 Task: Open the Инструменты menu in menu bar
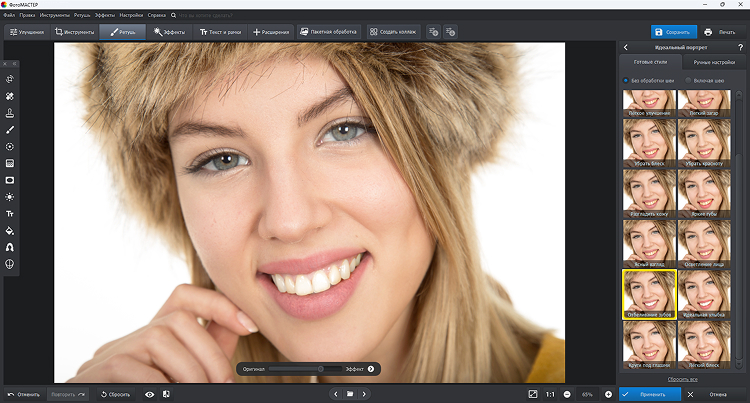[x=55, y=15]
